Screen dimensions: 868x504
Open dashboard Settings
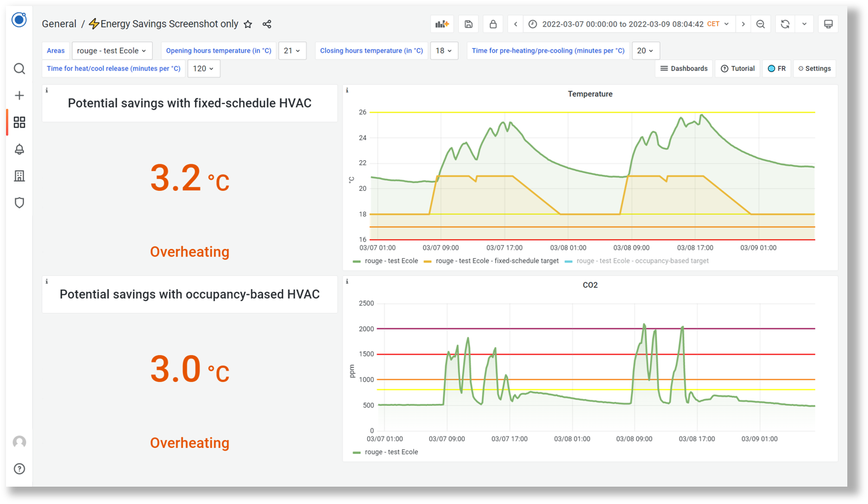(814, 68)
